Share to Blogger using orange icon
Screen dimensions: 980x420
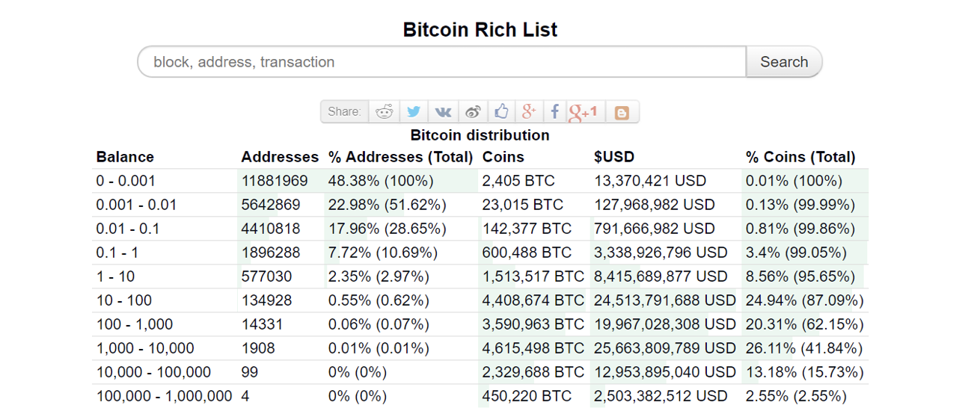(622, 113)
